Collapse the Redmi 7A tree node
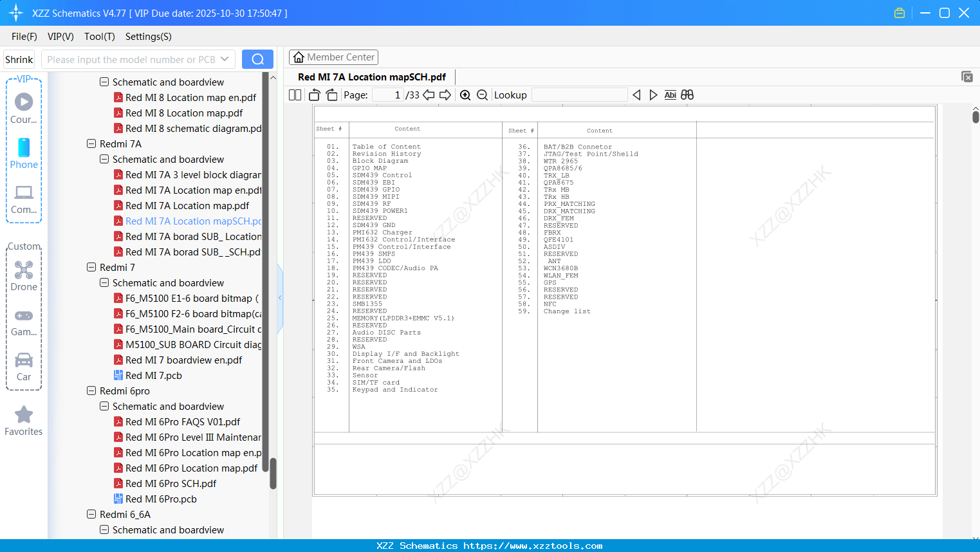 click(91, 144)
